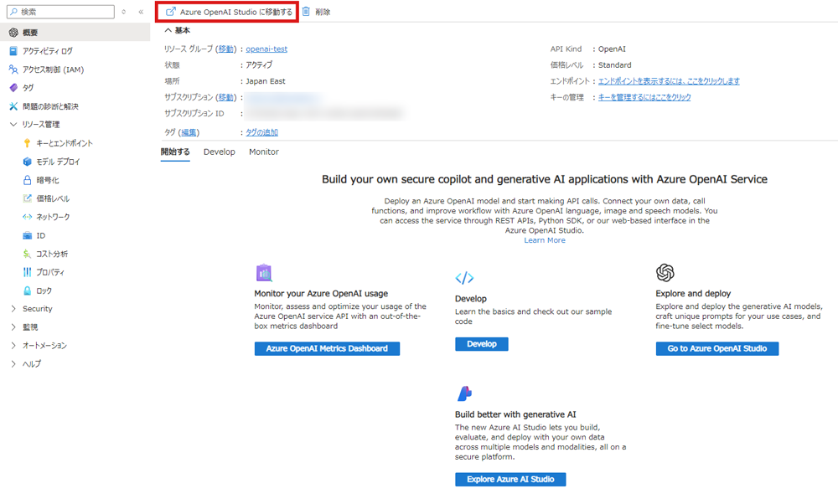
Task: Select the 開始する tab
Action: pyautogui.click(x=175, y=152)
